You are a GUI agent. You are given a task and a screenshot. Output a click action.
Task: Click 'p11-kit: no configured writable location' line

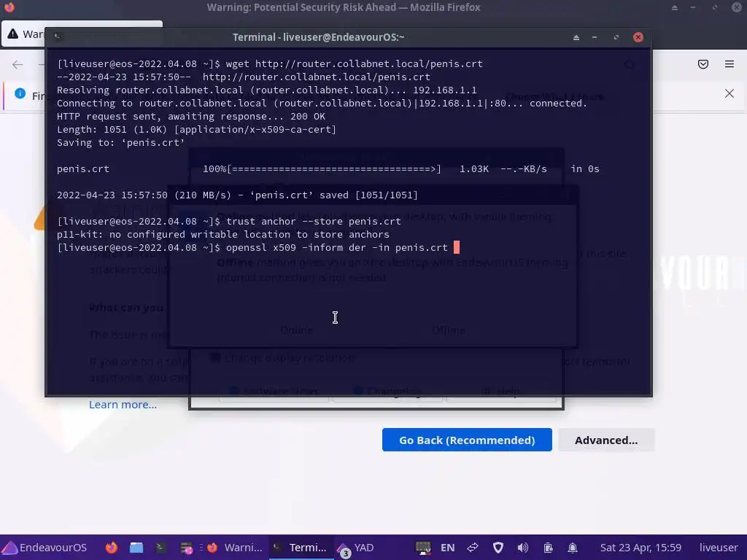[x=223, y=234]
